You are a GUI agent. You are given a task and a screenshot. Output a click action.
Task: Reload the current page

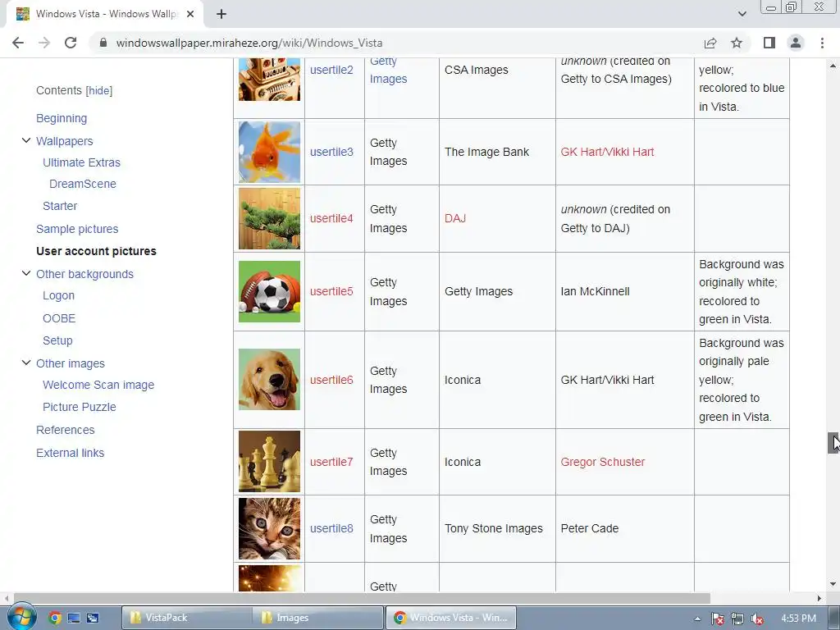[x=71, y=43]
